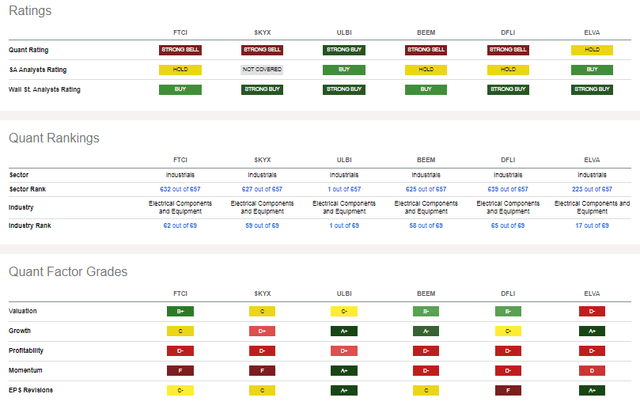640x409 pixels.
Task: Select FTCI's C Growth grade
Action: click(x=180, y=331)
